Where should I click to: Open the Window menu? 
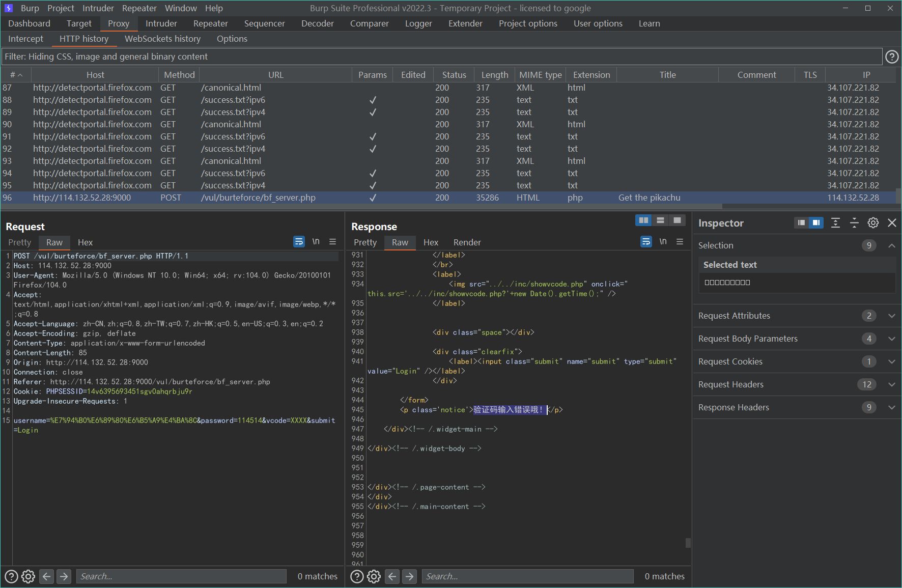pyautogui.click(x=181, y=8)
